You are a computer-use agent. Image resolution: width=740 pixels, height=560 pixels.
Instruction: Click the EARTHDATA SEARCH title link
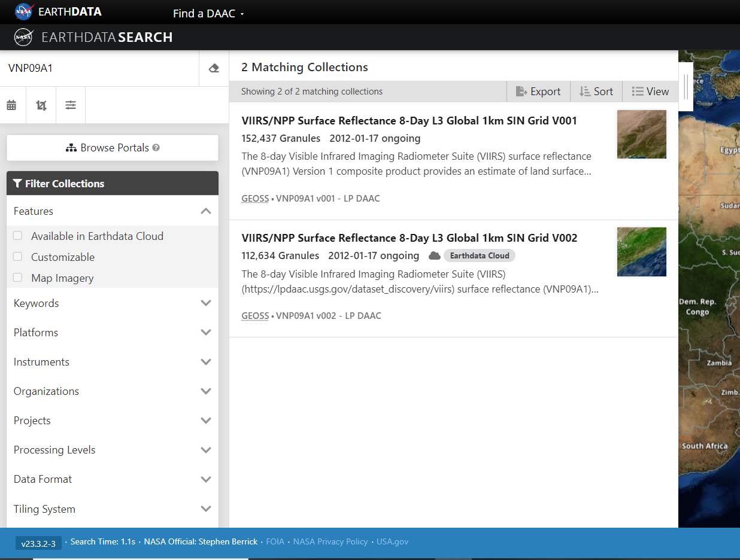[107, 37]
